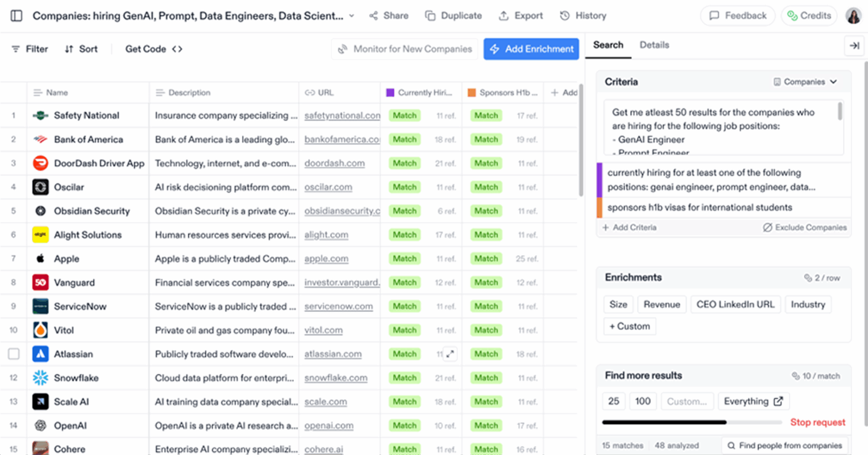The height and width of the screenshot is (455, 868).
Task: Find 25 more results
Action: 614,401
